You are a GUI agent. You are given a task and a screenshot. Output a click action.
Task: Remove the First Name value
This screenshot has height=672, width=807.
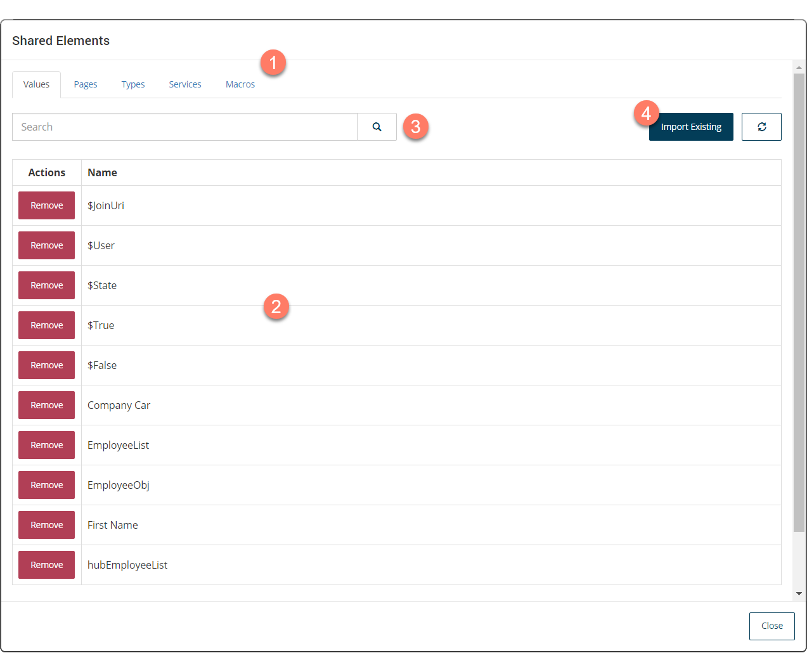(x=47, y=525)
